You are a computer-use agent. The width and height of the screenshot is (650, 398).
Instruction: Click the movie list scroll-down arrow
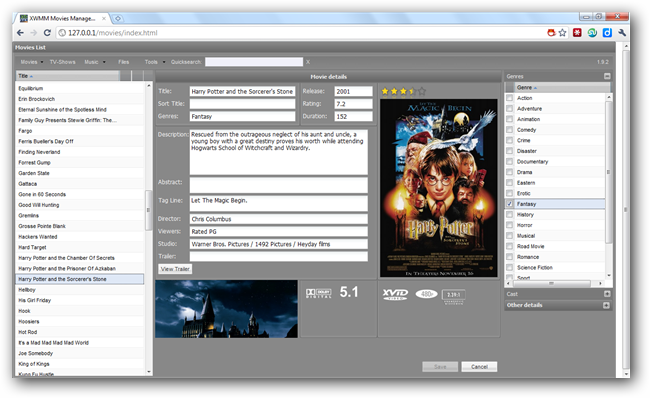click(149, 372)
